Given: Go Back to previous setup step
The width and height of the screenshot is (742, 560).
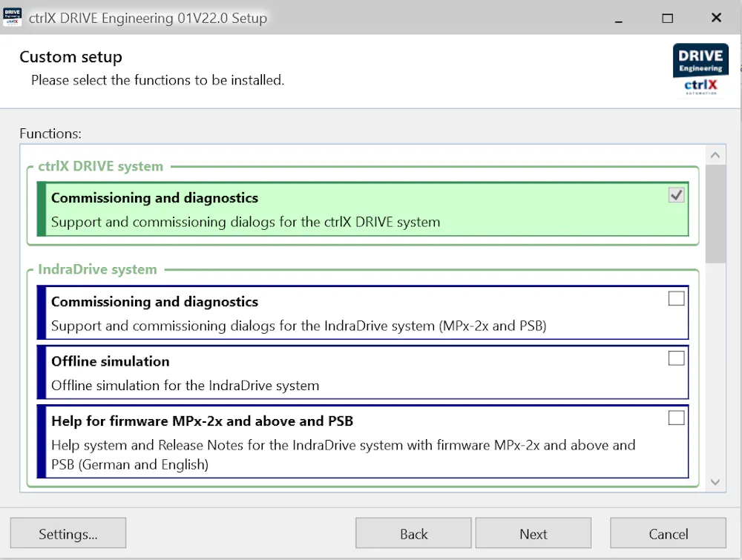Looking at the screenshot, I should click(x=413, y=533).
